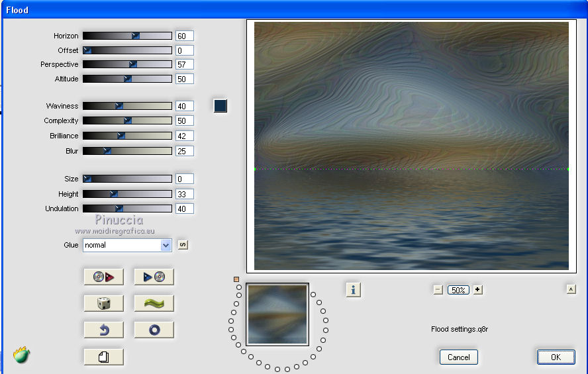Click the 'normal' Glue combo box
This screenshot has width=588, height=374.
point(127,245)
